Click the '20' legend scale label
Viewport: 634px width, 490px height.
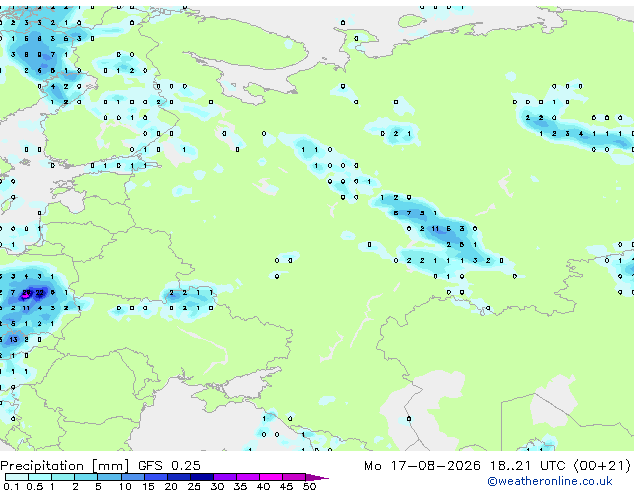171,486
